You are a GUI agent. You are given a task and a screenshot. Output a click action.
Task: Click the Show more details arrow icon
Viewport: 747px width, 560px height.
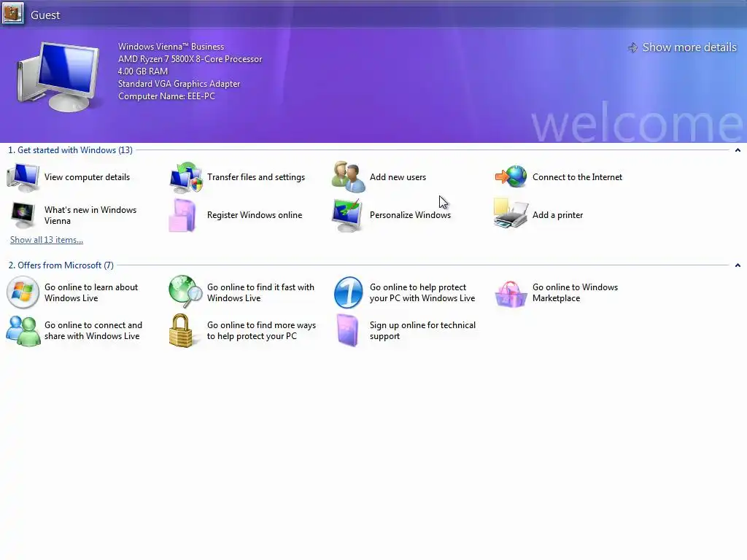632,47
